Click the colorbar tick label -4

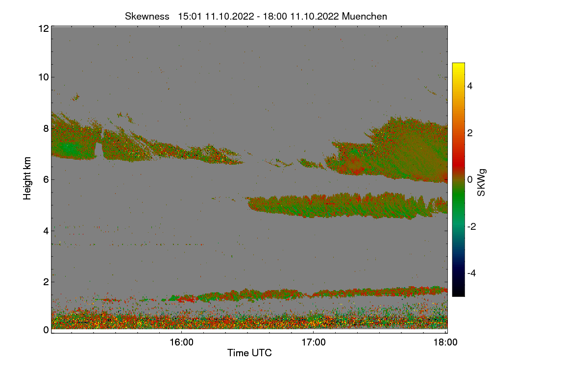(473, 273)
